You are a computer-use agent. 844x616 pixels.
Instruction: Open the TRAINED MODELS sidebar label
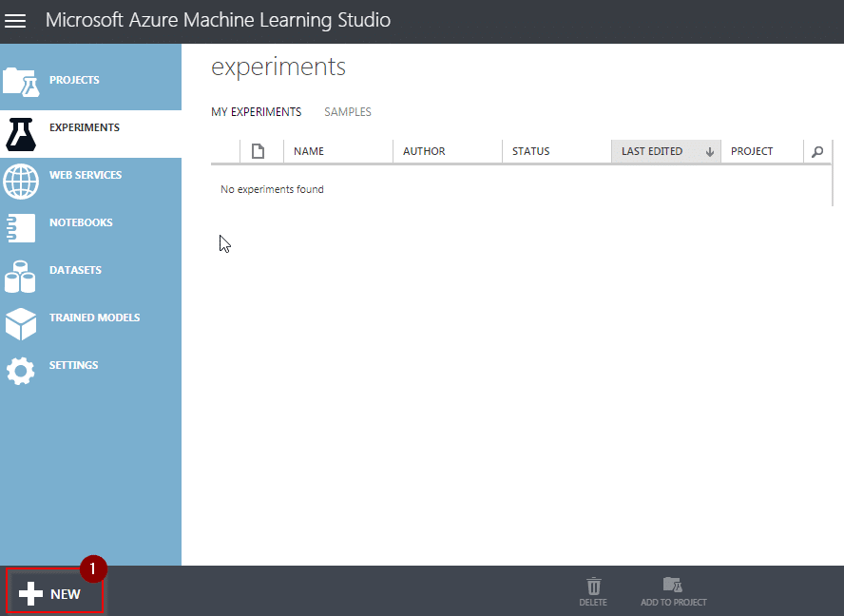click(95, 318)
